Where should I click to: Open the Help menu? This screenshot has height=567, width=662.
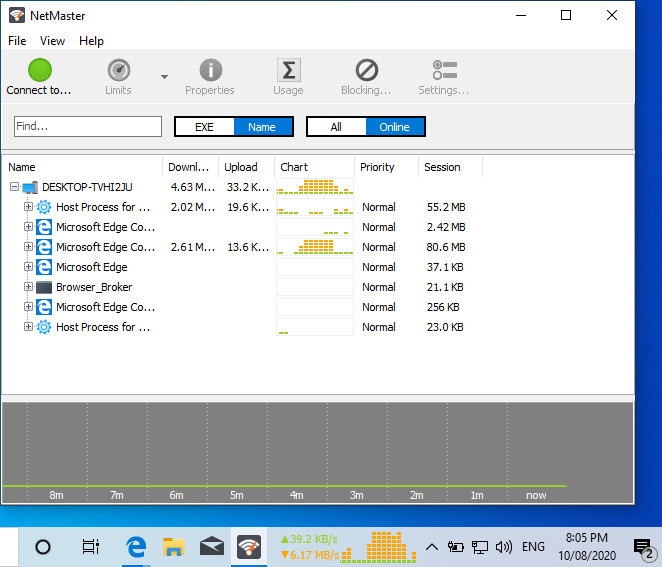tap(91, 41)
